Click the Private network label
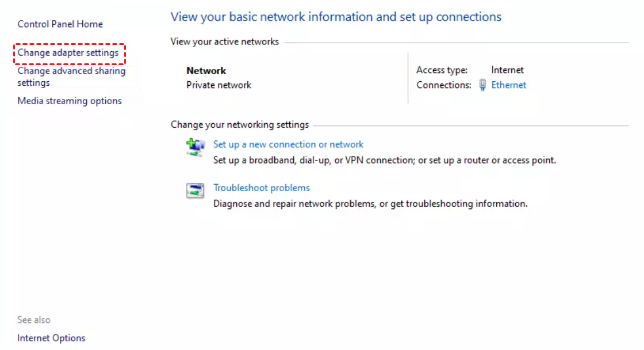This screenshot has width=644, height=350. pyautogui.click(x=219, y=85)
